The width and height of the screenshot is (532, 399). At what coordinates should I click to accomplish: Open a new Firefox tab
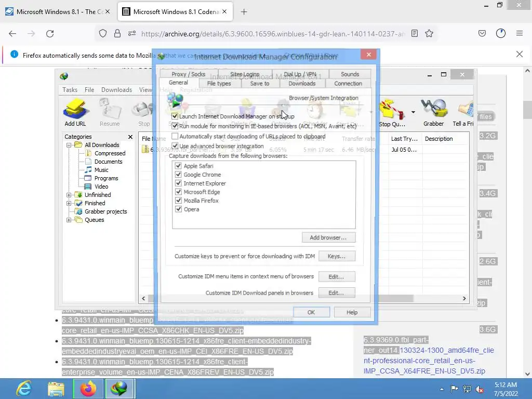click(244, 12)
